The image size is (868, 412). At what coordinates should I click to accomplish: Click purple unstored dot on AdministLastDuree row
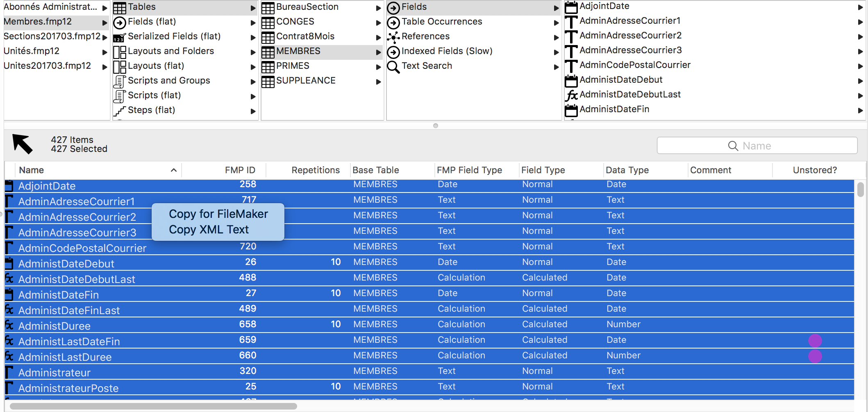815,356
